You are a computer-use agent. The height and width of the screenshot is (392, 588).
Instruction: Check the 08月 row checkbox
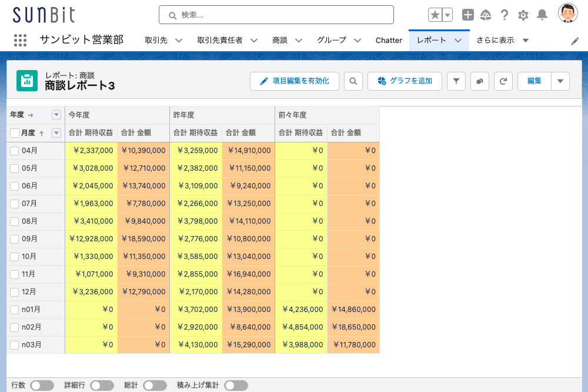tap(14, 221)
